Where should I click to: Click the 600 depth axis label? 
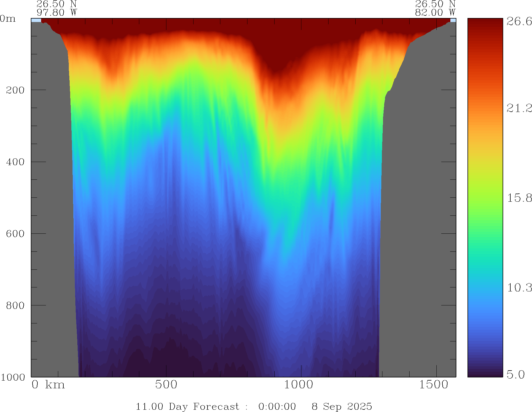click(x=15, y=234)
